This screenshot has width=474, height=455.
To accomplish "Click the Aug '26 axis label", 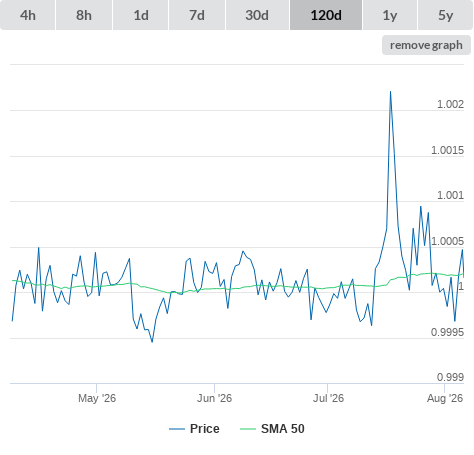I will click(445, 398).
